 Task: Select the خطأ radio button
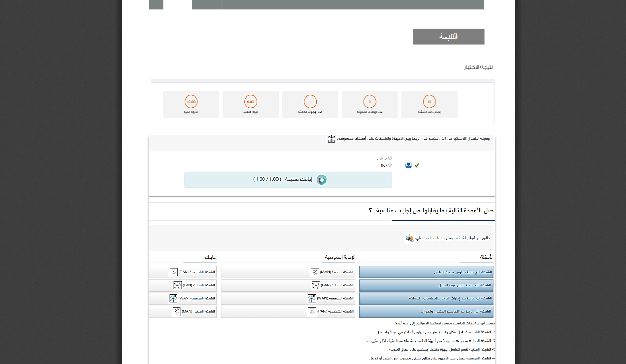[390, 164]
